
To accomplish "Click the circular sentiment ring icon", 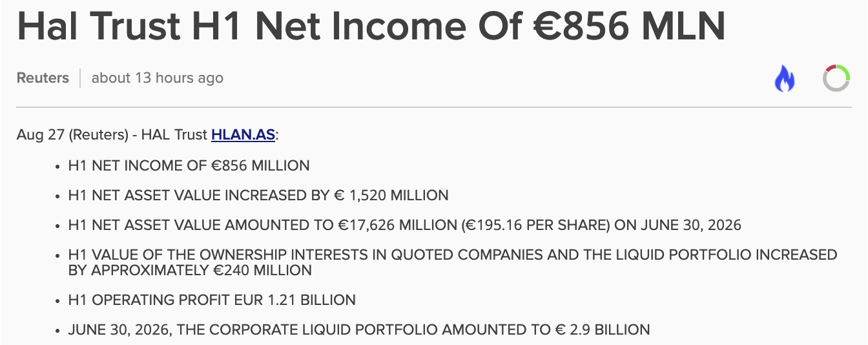I will (836, 78).
